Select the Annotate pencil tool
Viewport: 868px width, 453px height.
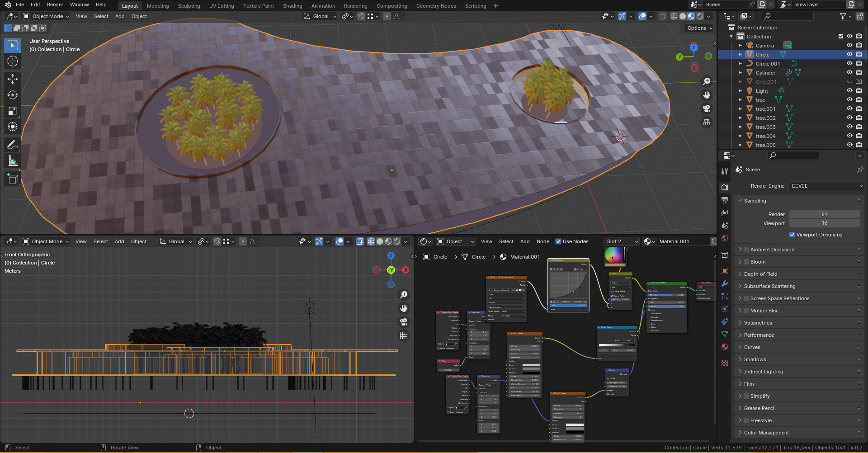(x=13, y=145)
